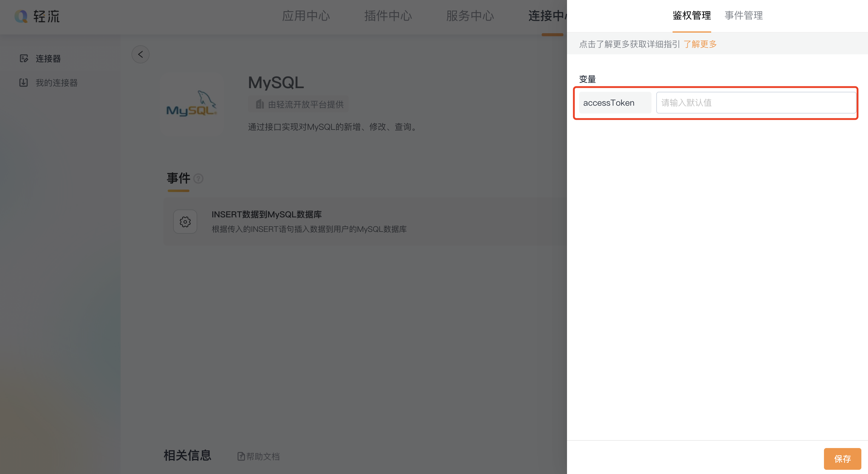Viewport: 868px width, 474px height.
Task: Click the 变量 label
Action: (587, 79)
